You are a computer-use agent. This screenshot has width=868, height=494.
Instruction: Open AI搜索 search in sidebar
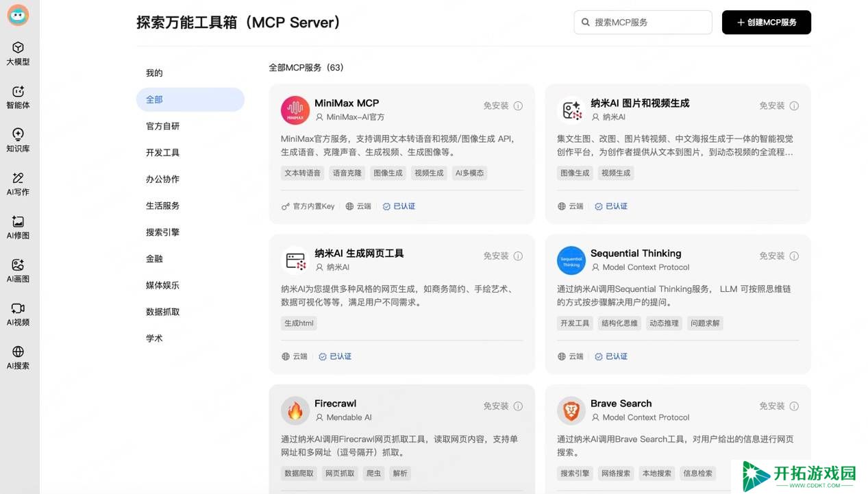(18, 358)
